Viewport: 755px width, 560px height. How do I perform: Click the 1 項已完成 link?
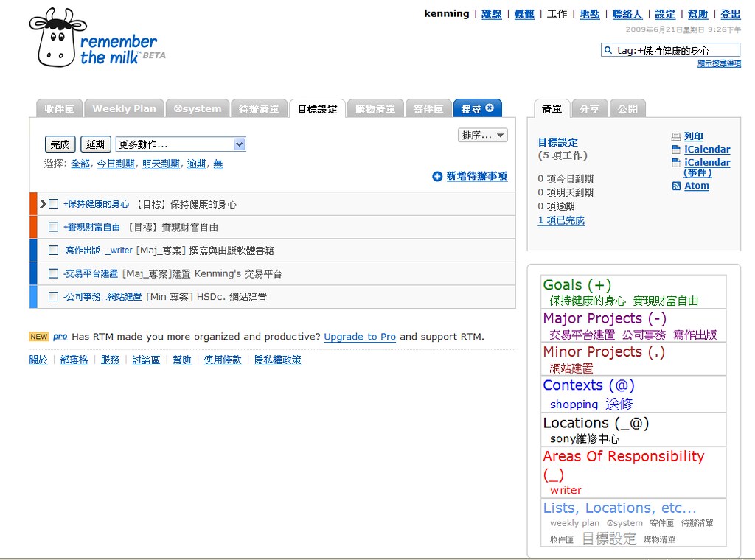[x=561, y=220]
